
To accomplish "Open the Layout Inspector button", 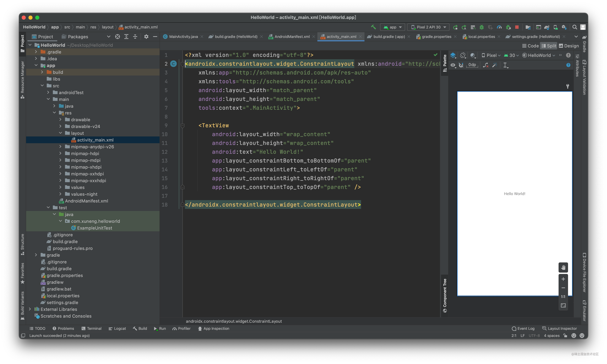I will pos(559,328).
